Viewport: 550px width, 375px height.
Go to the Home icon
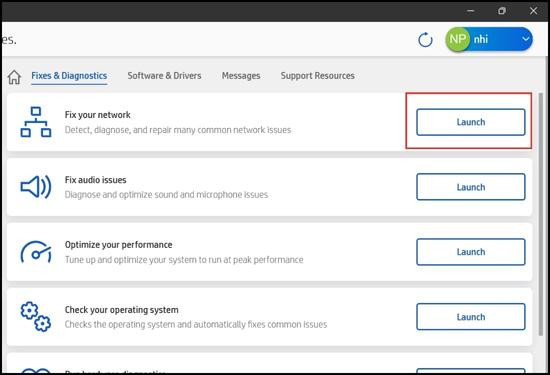coord(14,77)
